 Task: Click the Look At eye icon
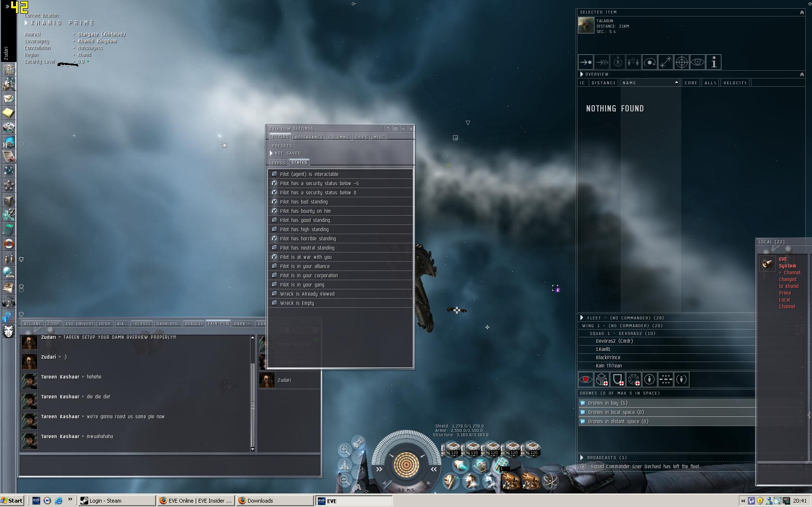point(698,62)
